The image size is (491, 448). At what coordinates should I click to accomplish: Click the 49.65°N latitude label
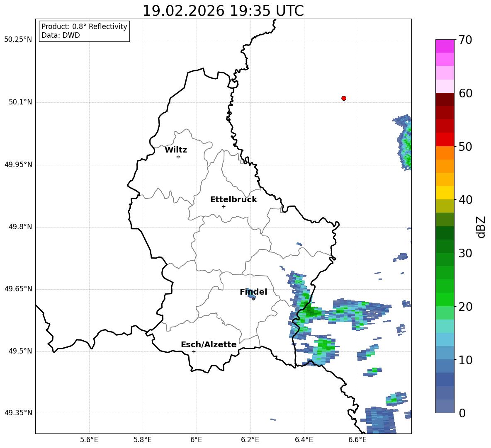(19, 289)
